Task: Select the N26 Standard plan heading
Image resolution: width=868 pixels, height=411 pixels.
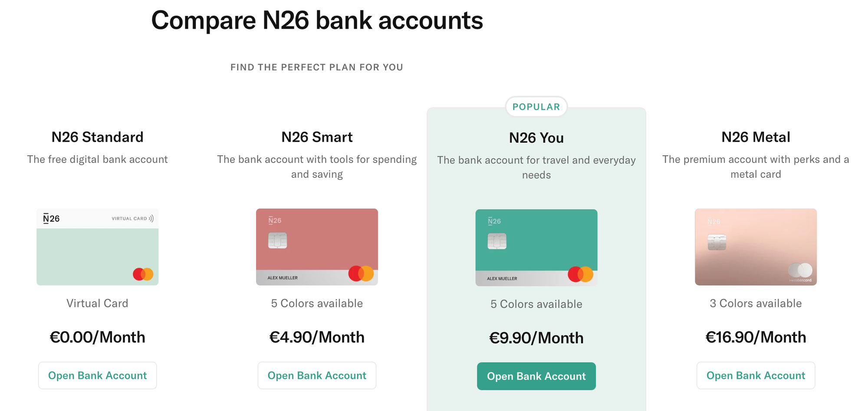Action: 97,137
